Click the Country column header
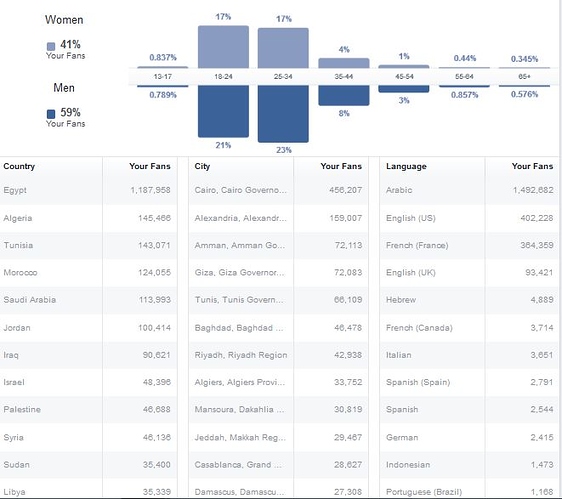The width and height of the screenshot is (562, 499). (x=19, y=166)
